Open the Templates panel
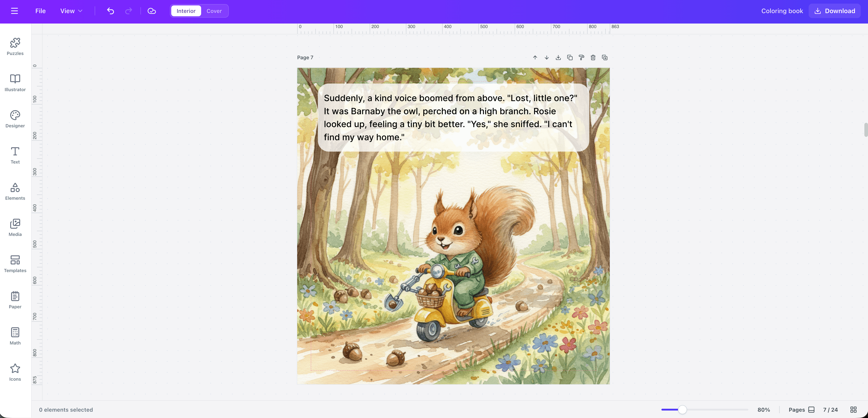868x418 pixels. click(15, 264)
